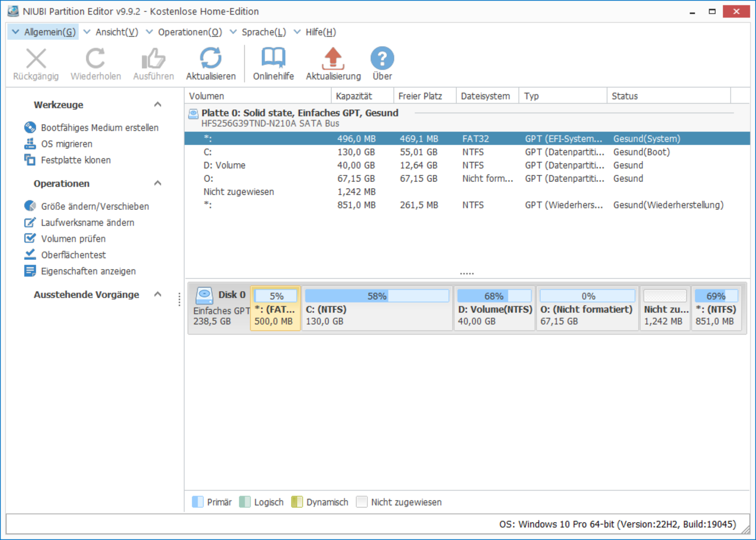
Task: Click the Platte 0 disk icon in list
Action: 193,114
